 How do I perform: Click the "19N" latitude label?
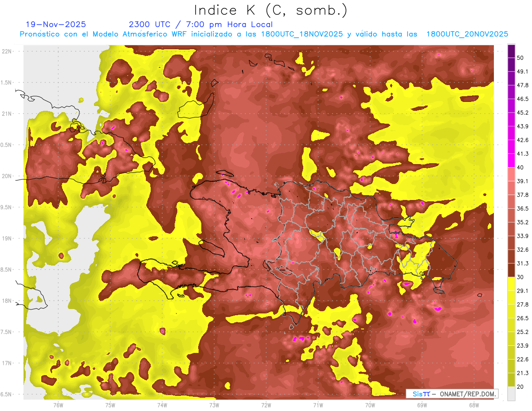pos(7,238)
